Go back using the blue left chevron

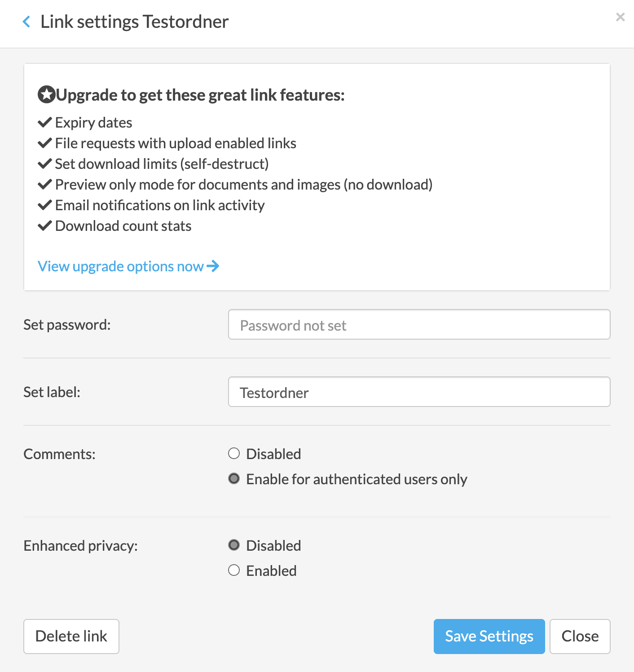26,22
